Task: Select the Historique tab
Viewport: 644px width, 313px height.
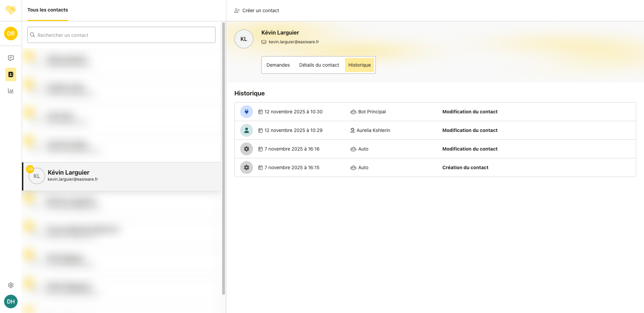Action: tap(360, 65)
